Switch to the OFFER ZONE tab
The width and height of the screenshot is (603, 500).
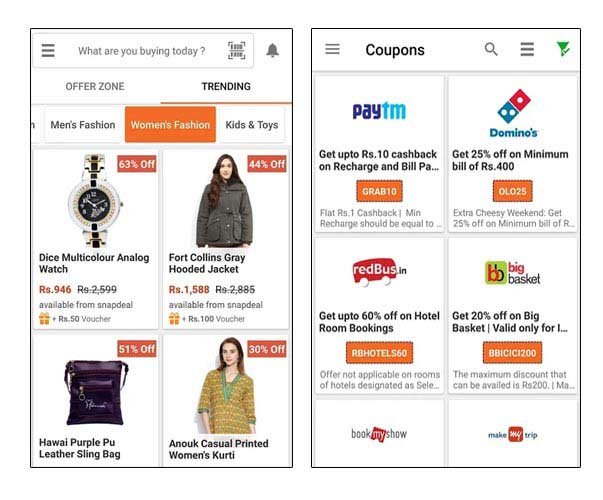pyautogui.click(x=95, y=87)
